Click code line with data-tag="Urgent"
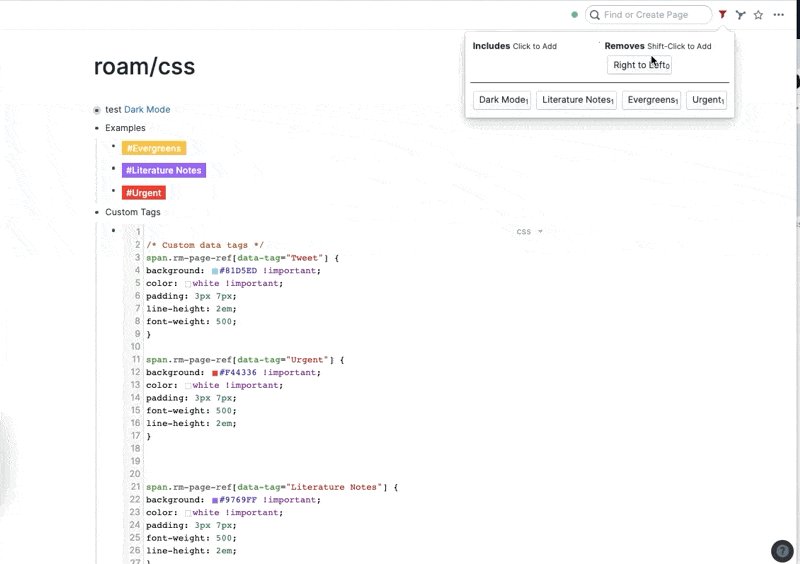The width and height of the screenshot is (800, 564). click(245, 360)
